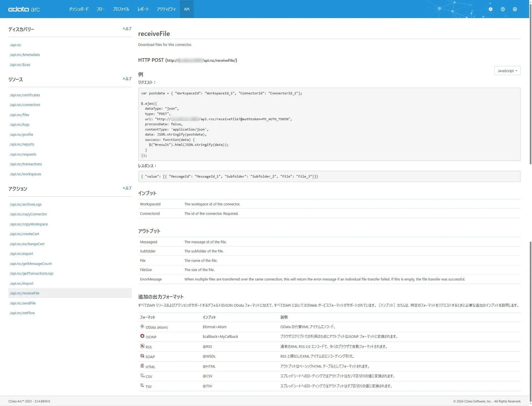Viewport: 532px width, 406px height.
Task: Click the @WSDL input value
Action: pos(209,356)
